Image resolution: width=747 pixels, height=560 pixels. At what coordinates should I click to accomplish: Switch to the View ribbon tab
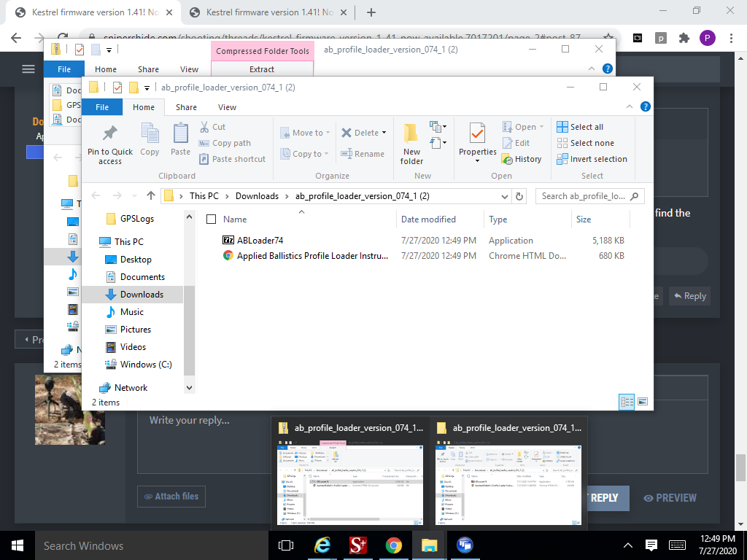pos(228,107)
